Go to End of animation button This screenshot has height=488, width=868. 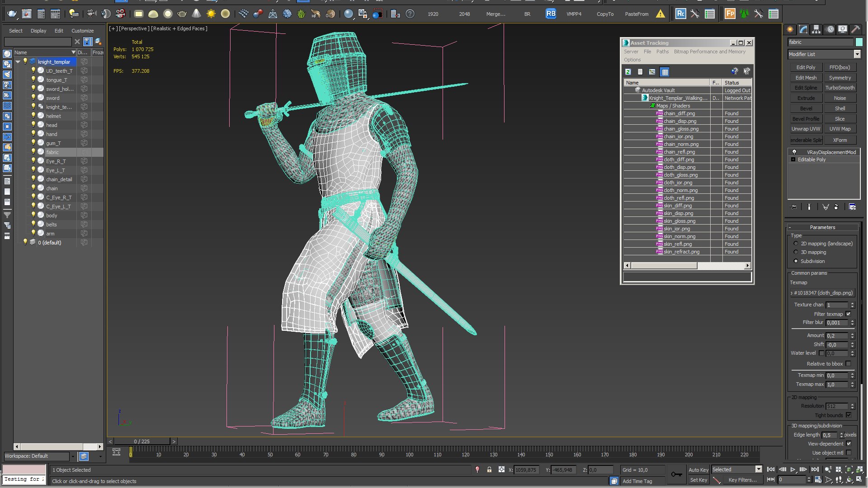[x=815, y=470]
